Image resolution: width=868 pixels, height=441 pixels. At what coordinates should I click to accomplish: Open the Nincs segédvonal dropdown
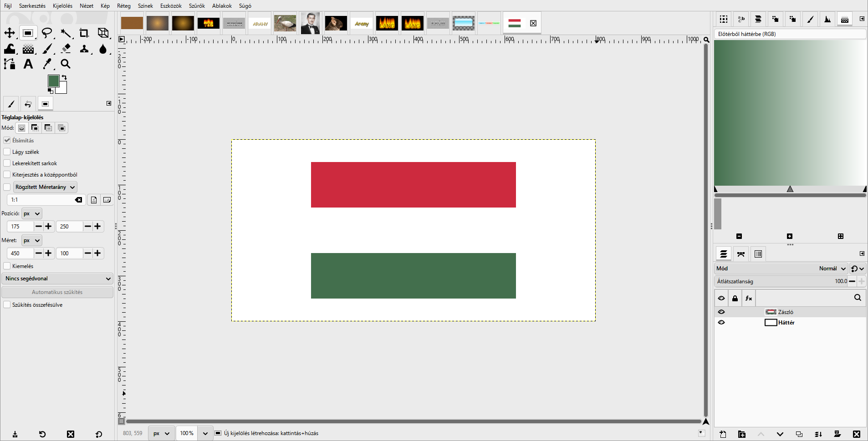pyautogui.click(x=57, y=279)
